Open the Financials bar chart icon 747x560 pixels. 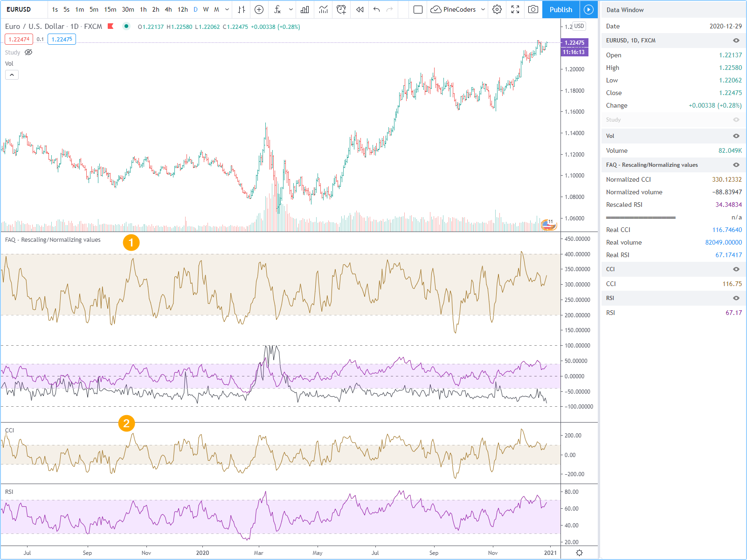305,9
